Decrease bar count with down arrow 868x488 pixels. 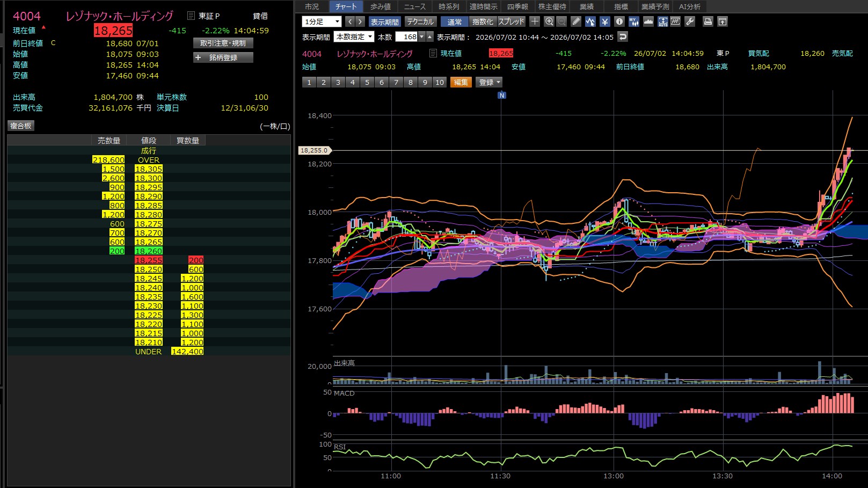(422, 37)
